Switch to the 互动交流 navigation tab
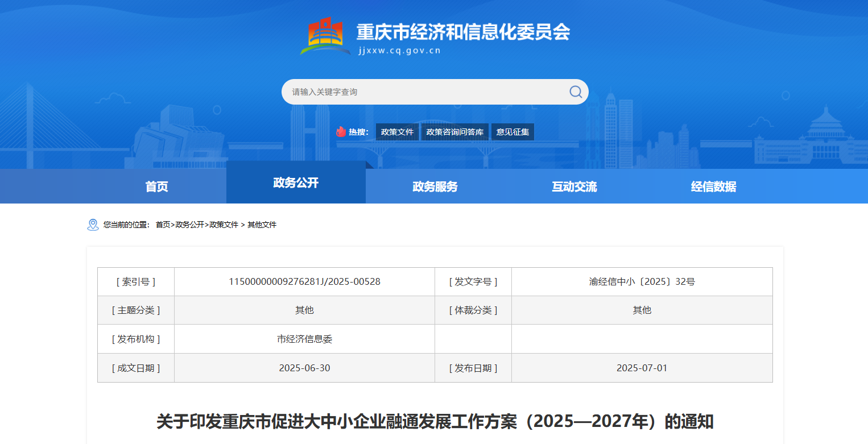The image size is (868, 444). point(574,186)
